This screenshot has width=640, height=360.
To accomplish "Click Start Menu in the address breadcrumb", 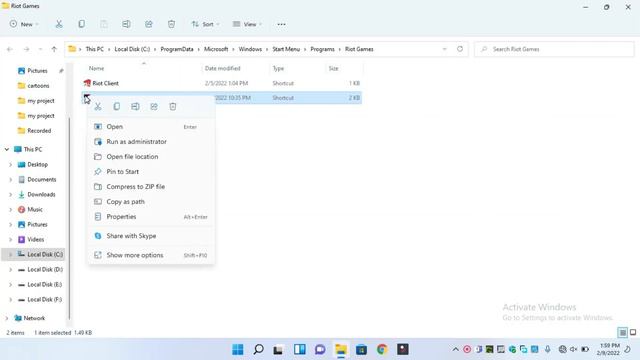I will pyautogui.click(x=286, y=49).
